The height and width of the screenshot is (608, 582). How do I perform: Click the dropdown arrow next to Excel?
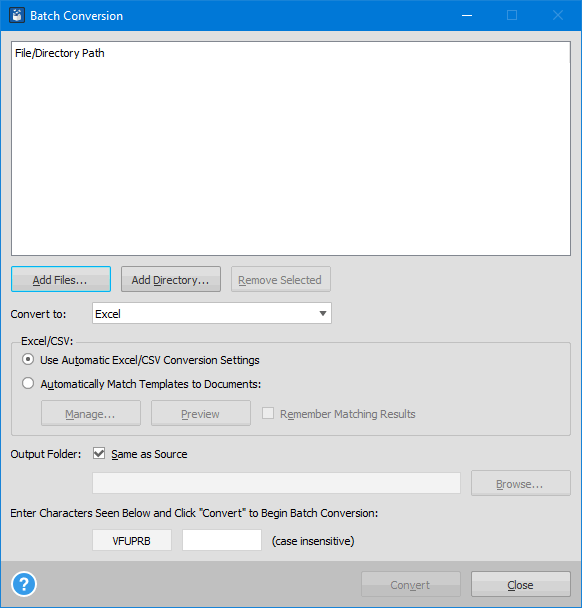(x=323, y=313)
